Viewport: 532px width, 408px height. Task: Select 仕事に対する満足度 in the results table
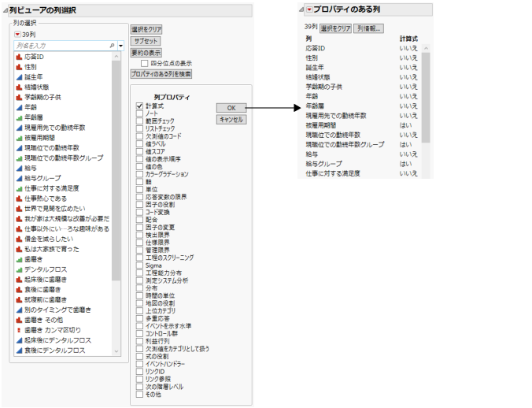[333, 173]
